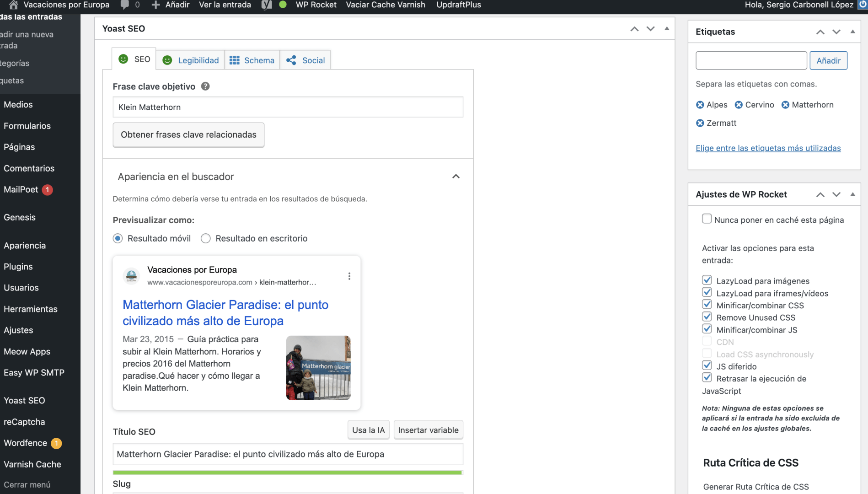Click the home icon beside Vacaciones por Europa
The image size is (868, 494).
(14, 5)
